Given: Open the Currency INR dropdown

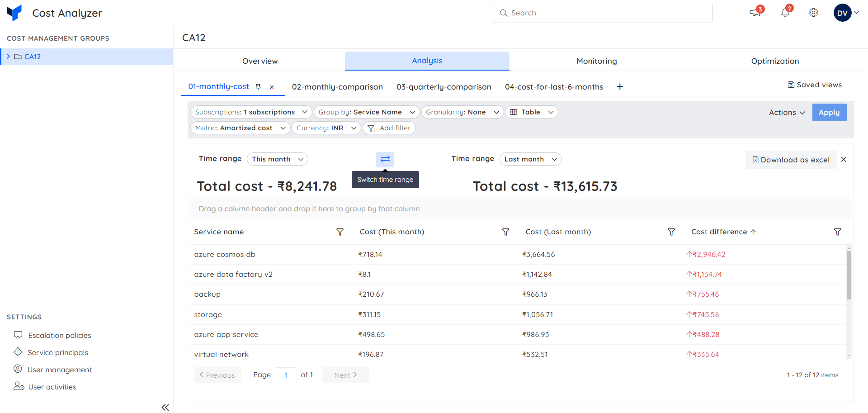Looking at the screenshot, I should pyautogui.click(x=326, y=128).
